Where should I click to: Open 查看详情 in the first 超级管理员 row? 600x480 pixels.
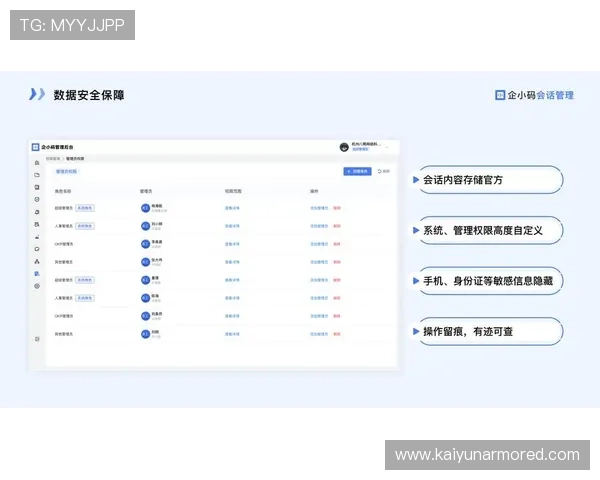tap(232, 208)
